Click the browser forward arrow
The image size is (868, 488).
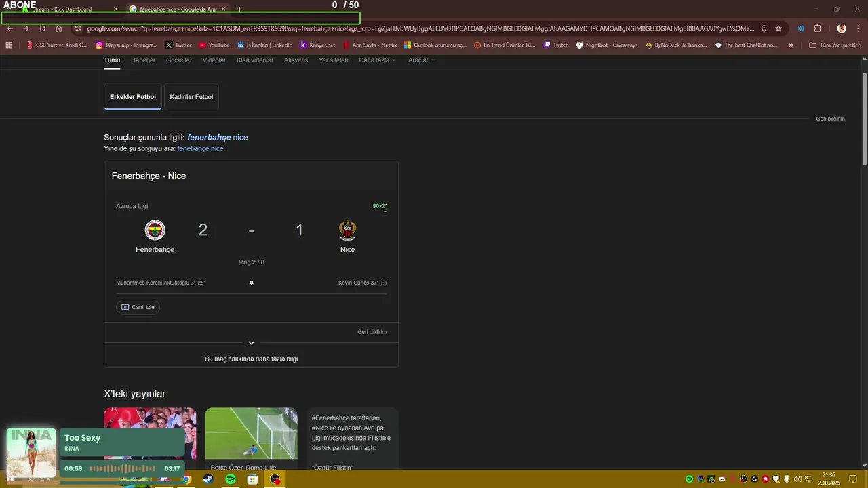coord(26,28)
